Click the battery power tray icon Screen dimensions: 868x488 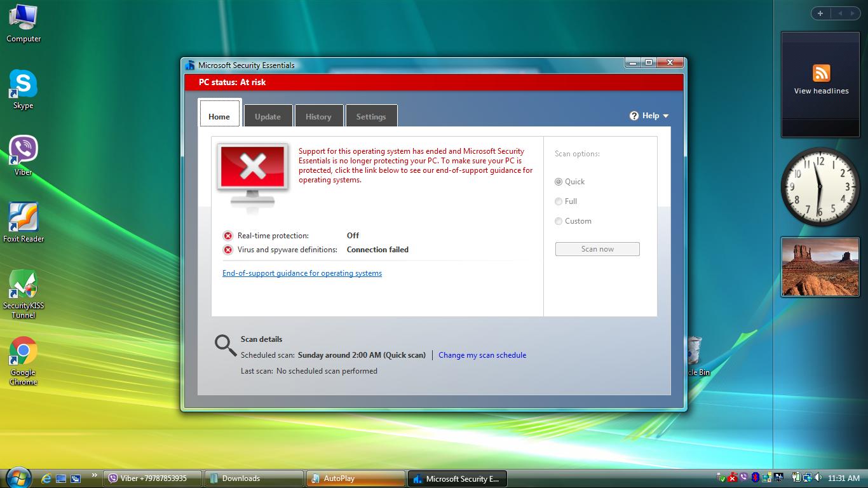[796, 478]
